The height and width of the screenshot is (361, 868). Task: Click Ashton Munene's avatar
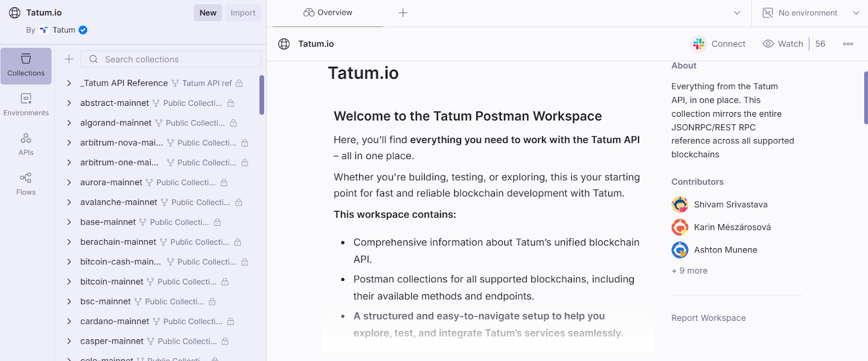[x=680, y=250]
